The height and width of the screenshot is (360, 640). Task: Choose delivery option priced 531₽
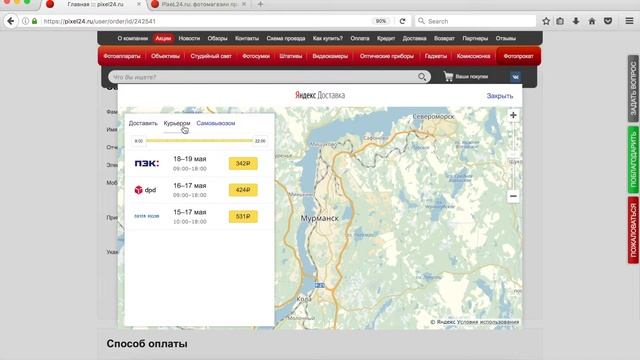click(243, 216)
